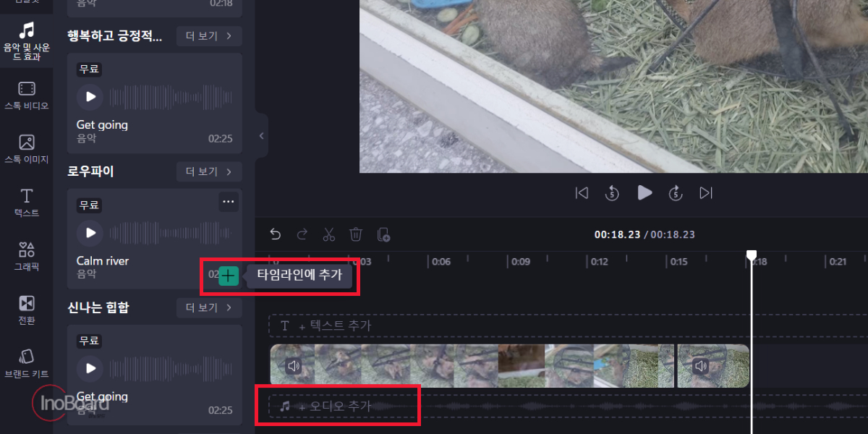The width and height of the screenshot is (868, 434).
Task: Click the Calm river waveform
Action: 170,232
